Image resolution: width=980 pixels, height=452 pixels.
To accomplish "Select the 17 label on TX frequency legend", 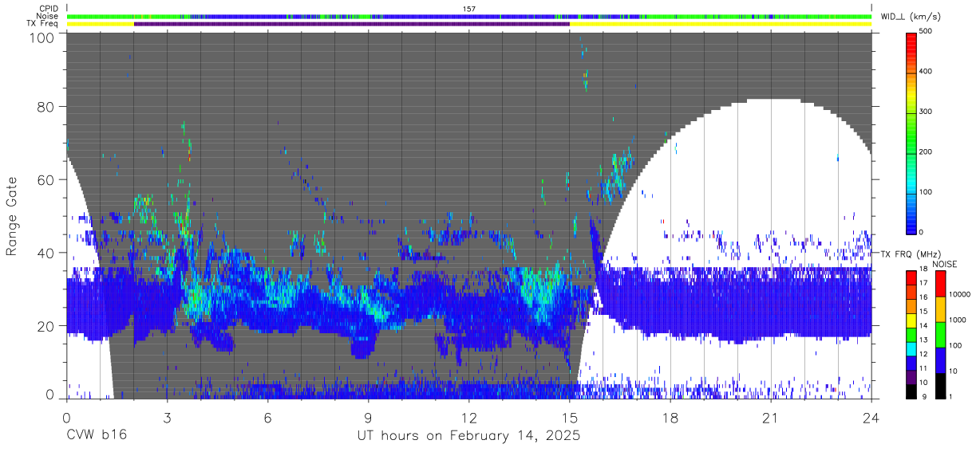I will click(x=924, y=283).
